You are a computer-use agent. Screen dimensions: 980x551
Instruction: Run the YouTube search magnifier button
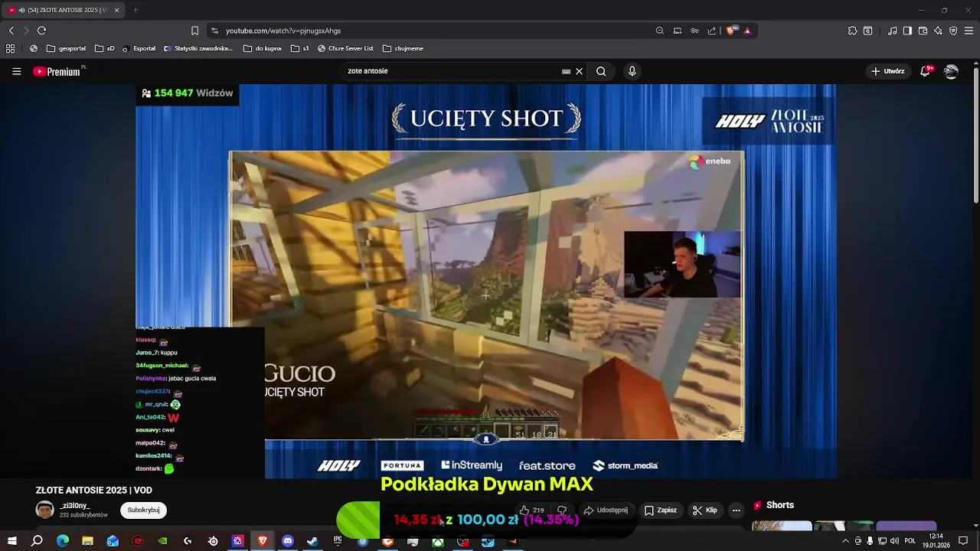pyautogui.click(x=601, y=71)
